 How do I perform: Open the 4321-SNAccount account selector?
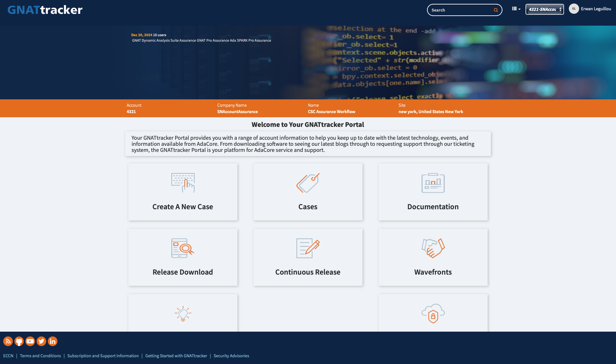tap(544, 9)
